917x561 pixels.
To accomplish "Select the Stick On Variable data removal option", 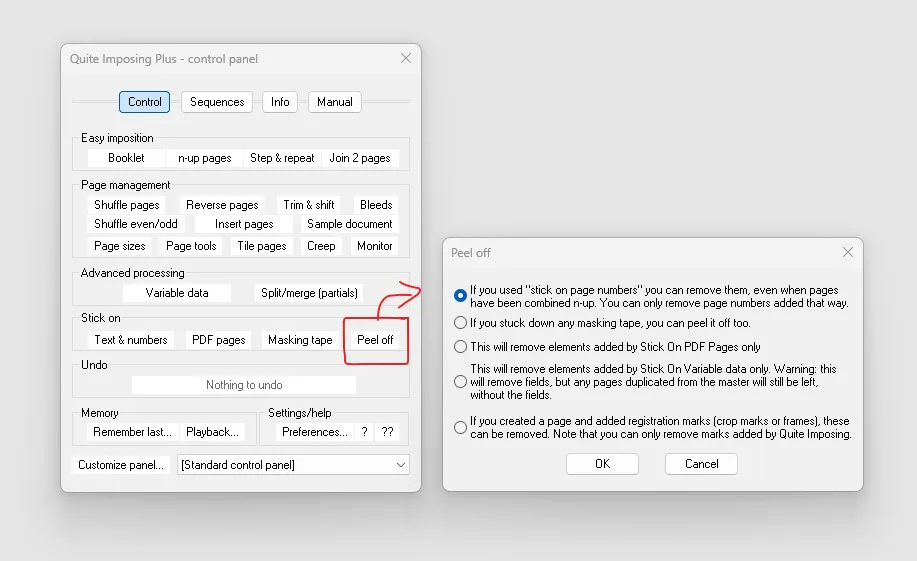I will click(460, 382).
